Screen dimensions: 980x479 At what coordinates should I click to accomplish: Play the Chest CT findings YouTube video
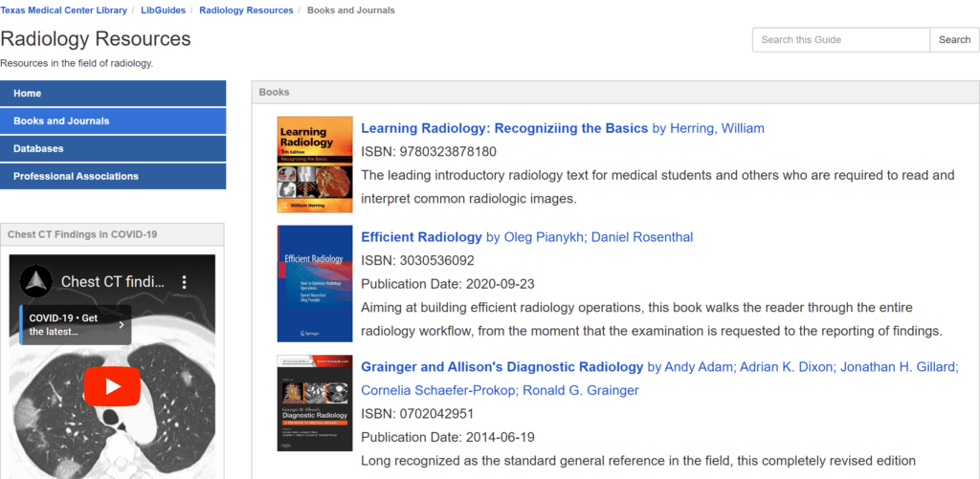click(x=112, y=386)
